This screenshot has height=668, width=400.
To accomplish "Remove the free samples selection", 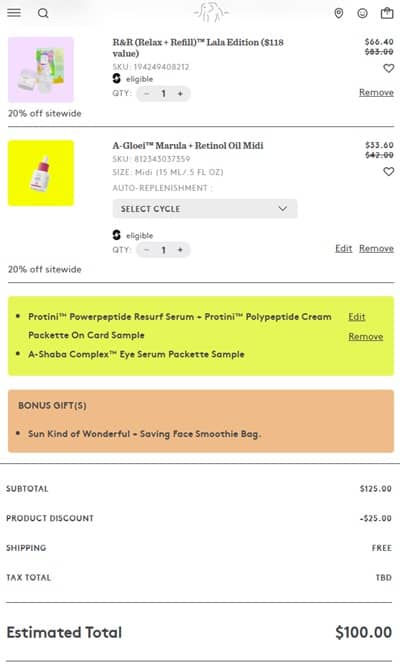I will pyautogui.click(x=365, y=337).
